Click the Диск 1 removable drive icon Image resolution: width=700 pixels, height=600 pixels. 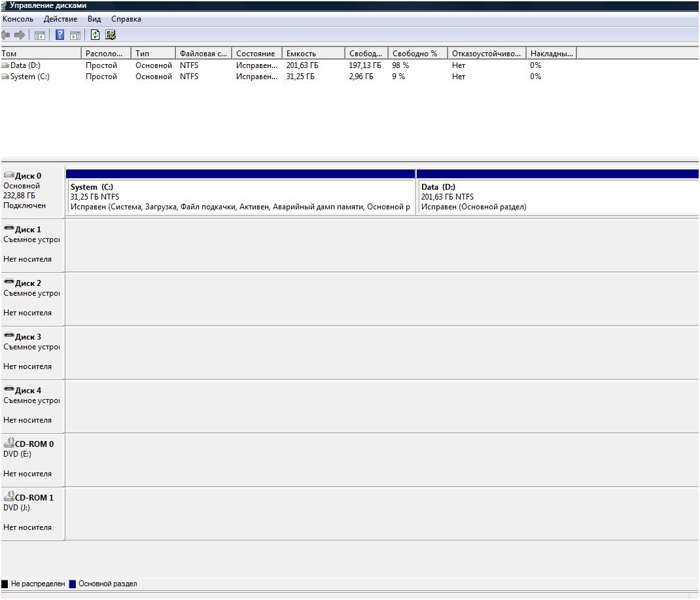click(9, 228)
